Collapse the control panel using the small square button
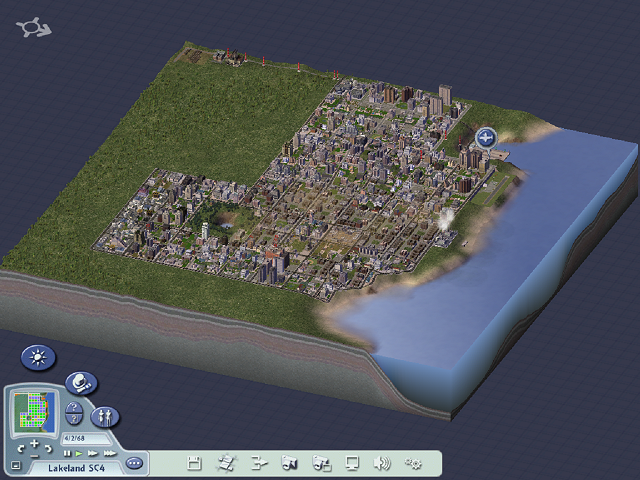 (16, 466)
